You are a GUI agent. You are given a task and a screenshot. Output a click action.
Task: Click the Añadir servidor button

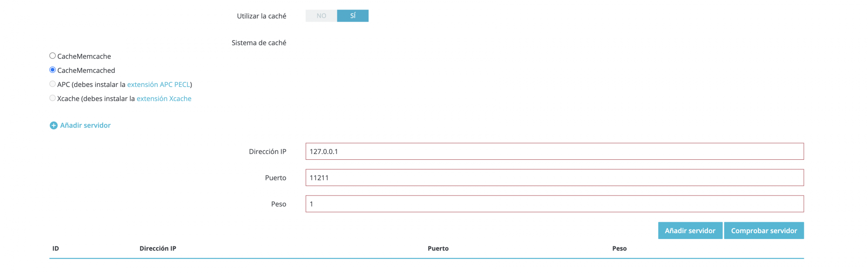(x=690, y=230)
